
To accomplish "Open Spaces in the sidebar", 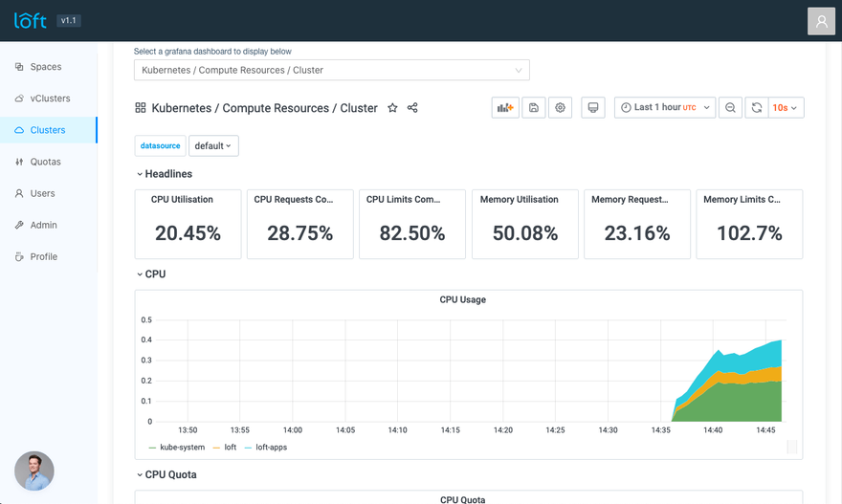I will click(x=46, y=67).
